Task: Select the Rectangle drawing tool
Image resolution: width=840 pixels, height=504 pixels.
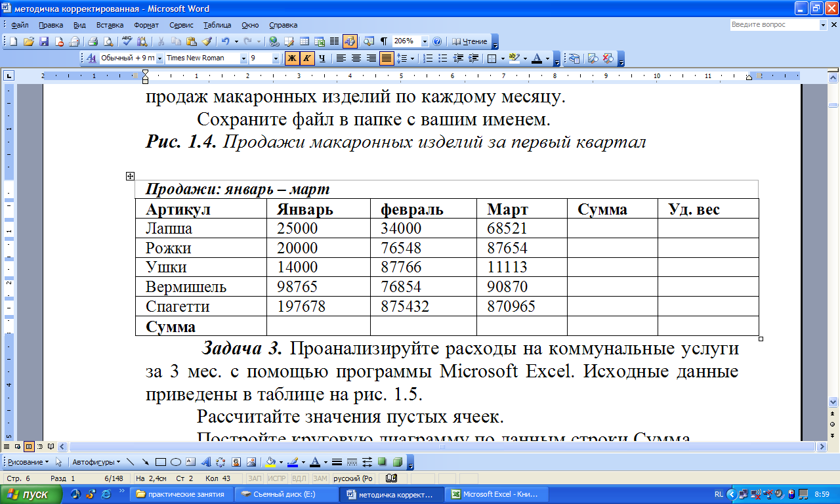Action: [x=160, y=461]
